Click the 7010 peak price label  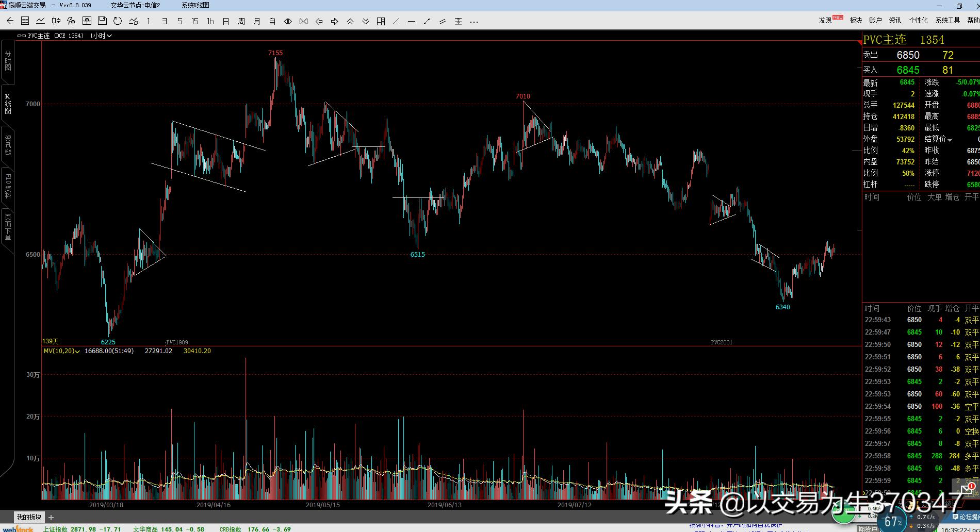coord(523,96)
